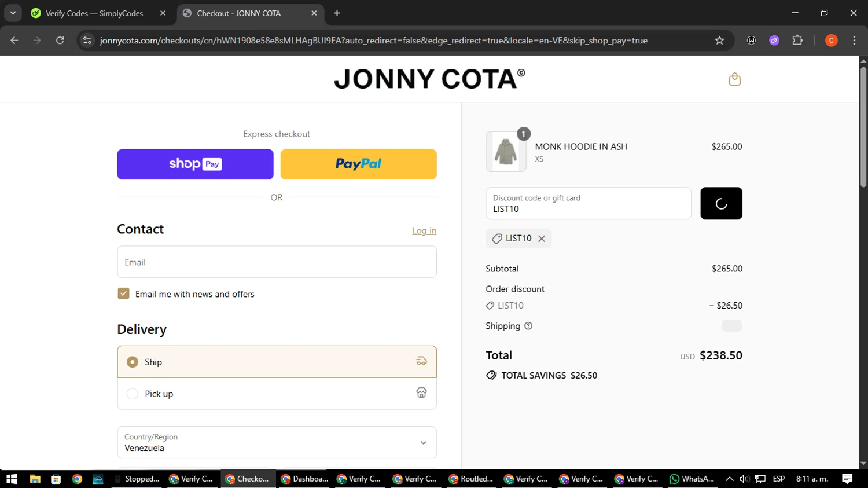Open the WhatsApp taskbar window
The height and width of the screenshot is (488, 868).
click(692, 479)
